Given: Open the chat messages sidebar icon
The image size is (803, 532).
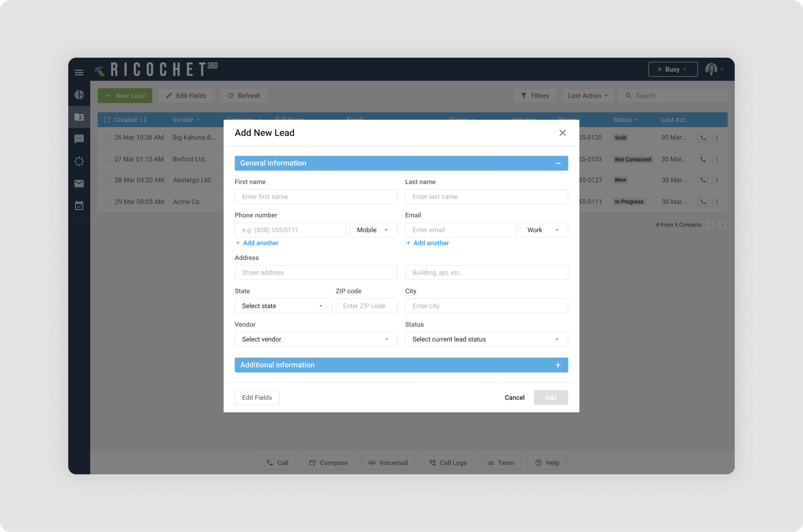Looking at the screenshot, I should [79, 139].
